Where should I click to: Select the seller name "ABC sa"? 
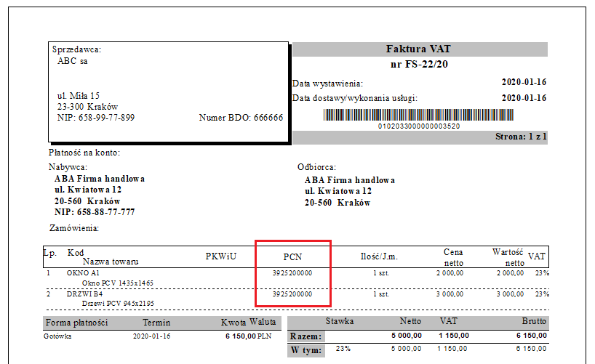click(73, 61)
